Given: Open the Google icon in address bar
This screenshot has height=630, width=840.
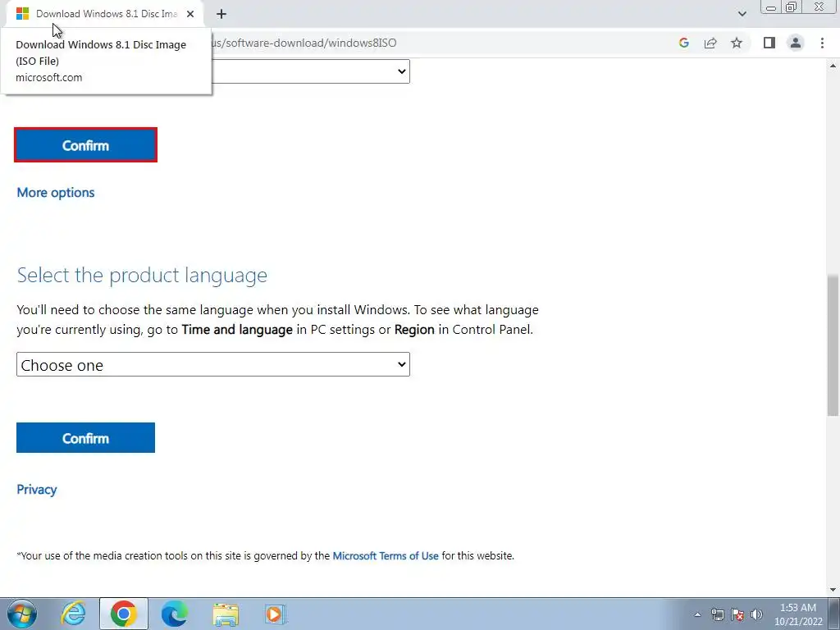Looking at the screenshot, I should coord(683,43).
